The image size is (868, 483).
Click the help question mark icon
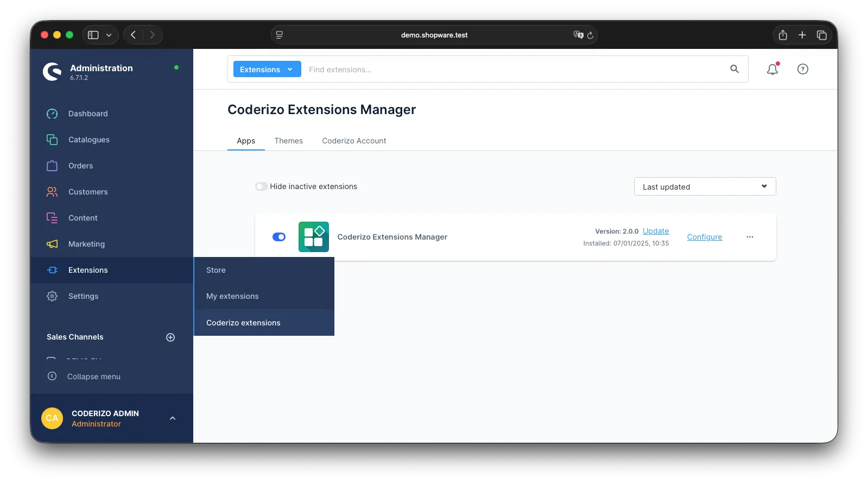[x=802, y=69]
